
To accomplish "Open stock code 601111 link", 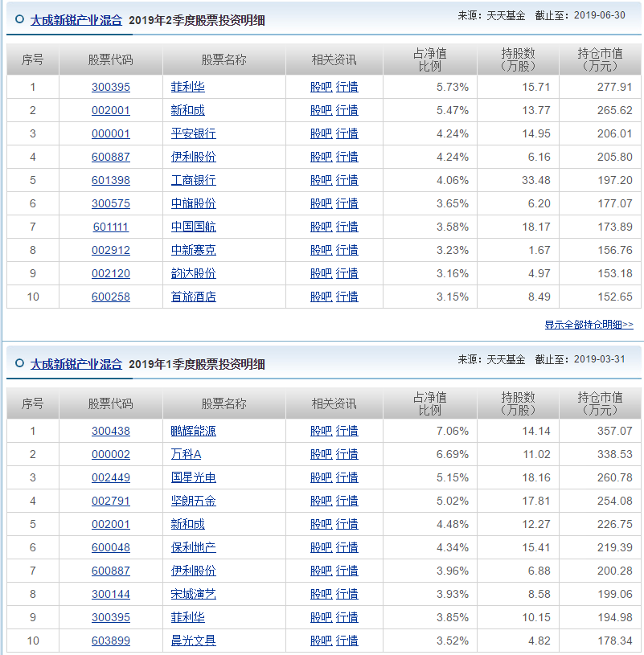I will tap(111, 227).
